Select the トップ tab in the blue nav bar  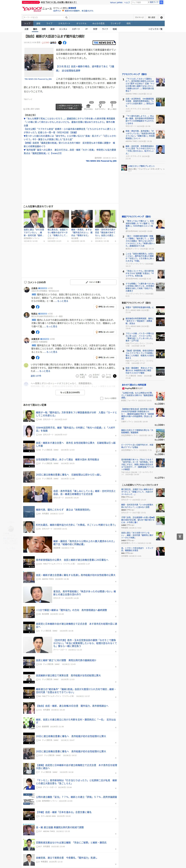coord(27,23)
